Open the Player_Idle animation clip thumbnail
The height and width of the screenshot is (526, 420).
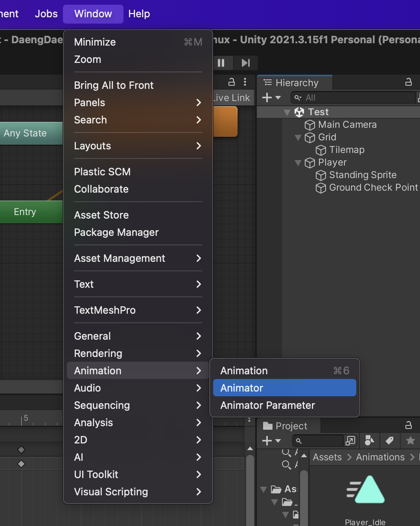(x=365, y=489)
